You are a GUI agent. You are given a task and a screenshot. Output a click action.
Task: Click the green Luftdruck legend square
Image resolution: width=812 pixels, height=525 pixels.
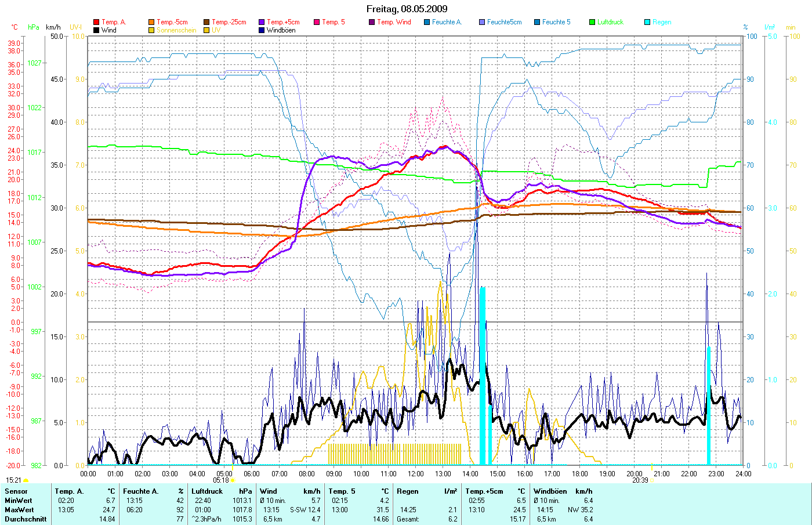pos(592,22)
